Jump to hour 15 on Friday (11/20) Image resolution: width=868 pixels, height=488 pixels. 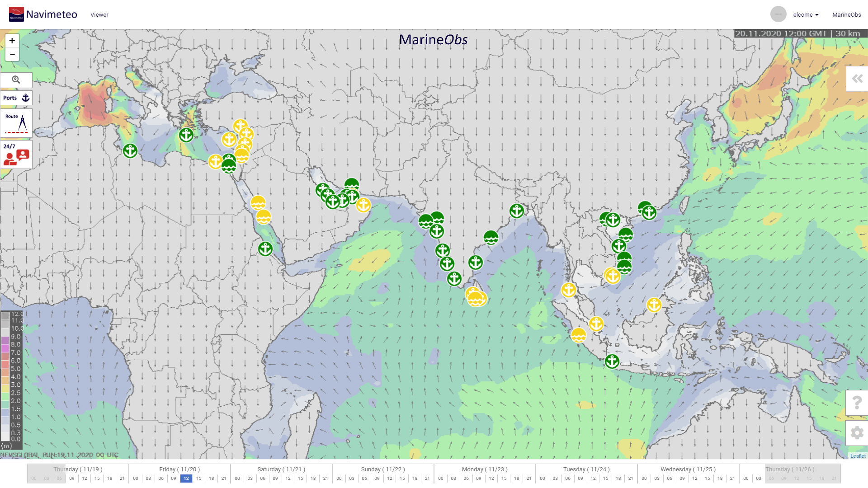(199, 479)
